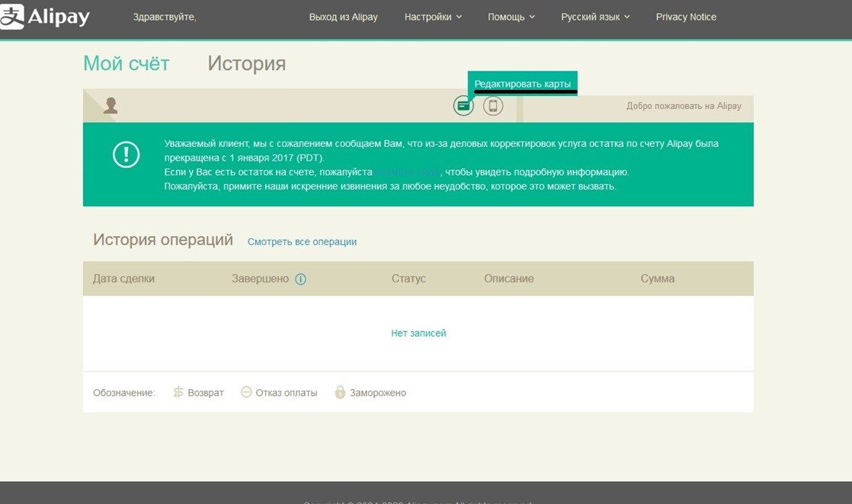
Task: Click the Статус column header
Action: (408, 279)
